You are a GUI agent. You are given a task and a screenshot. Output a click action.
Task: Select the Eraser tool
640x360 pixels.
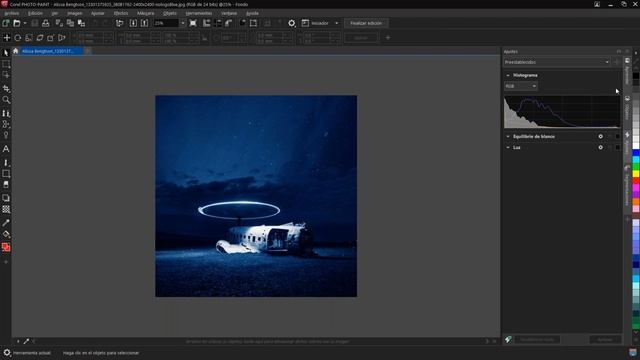6,184
